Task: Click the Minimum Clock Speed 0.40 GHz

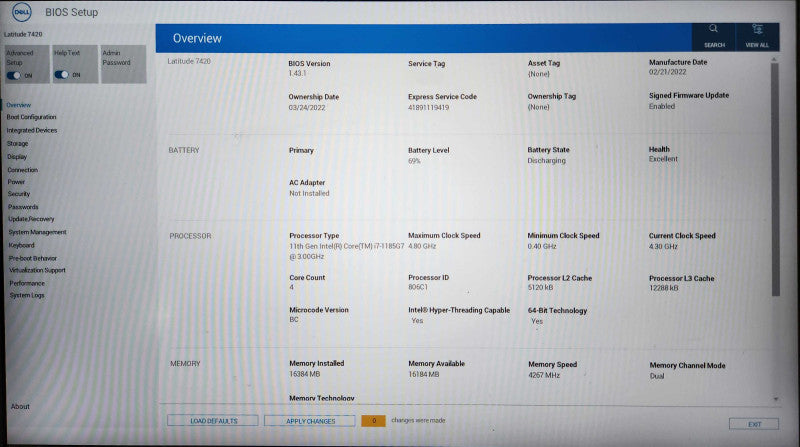Action: tap(542, 246)
